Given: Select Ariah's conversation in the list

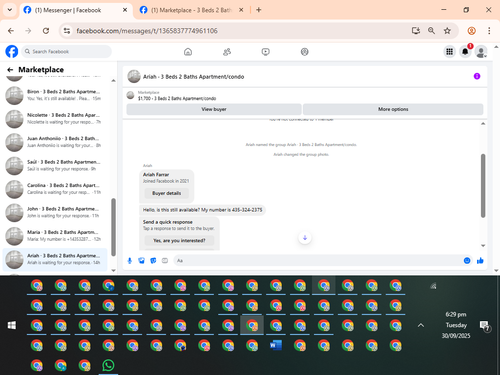Looking at the screenshot, I should pyautogui.click(x=55, y=259).
